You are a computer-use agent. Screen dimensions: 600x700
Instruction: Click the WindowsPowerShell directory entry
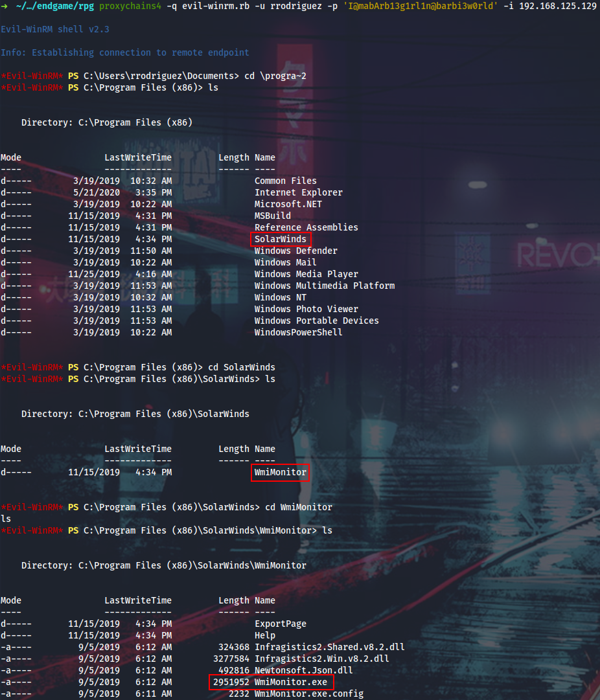coord(298,333)
